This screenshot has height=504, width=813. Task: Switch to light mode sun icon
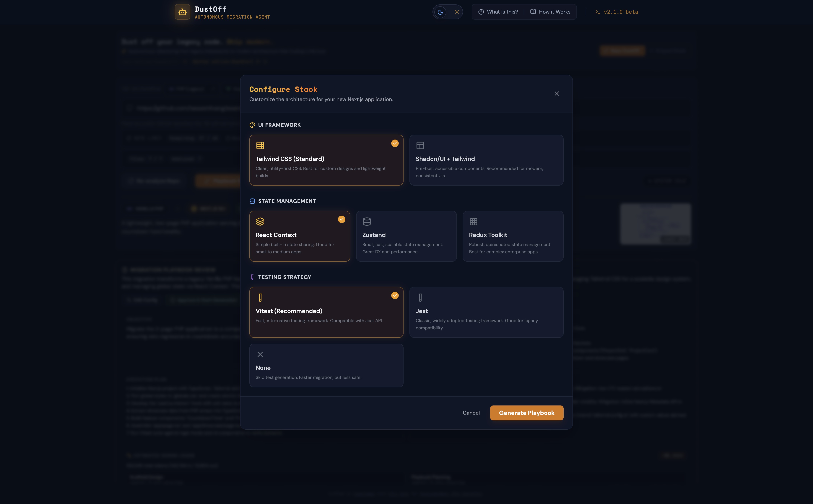tap(457, 12)
